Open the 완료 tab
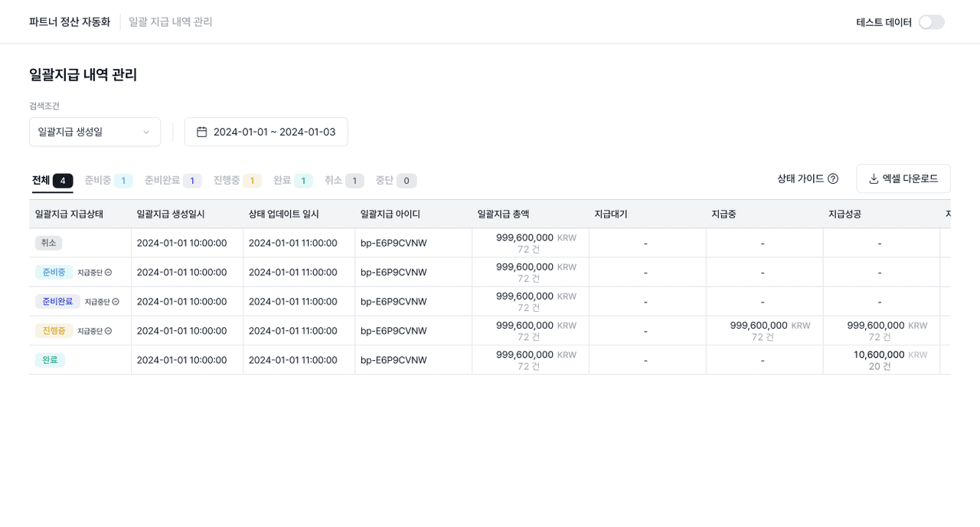 point(292,181)
